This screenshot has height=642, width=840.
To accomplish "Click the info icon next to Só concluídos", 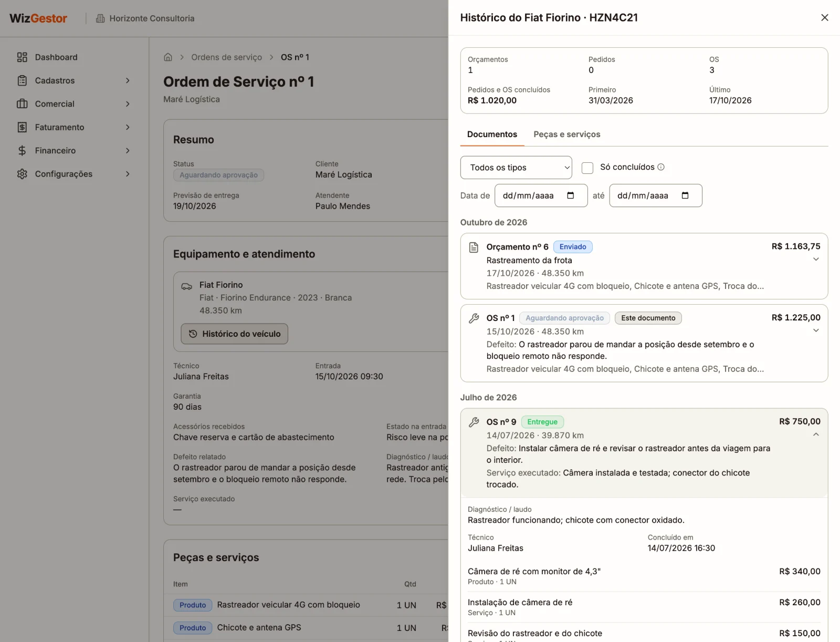I will coord(661,167).
